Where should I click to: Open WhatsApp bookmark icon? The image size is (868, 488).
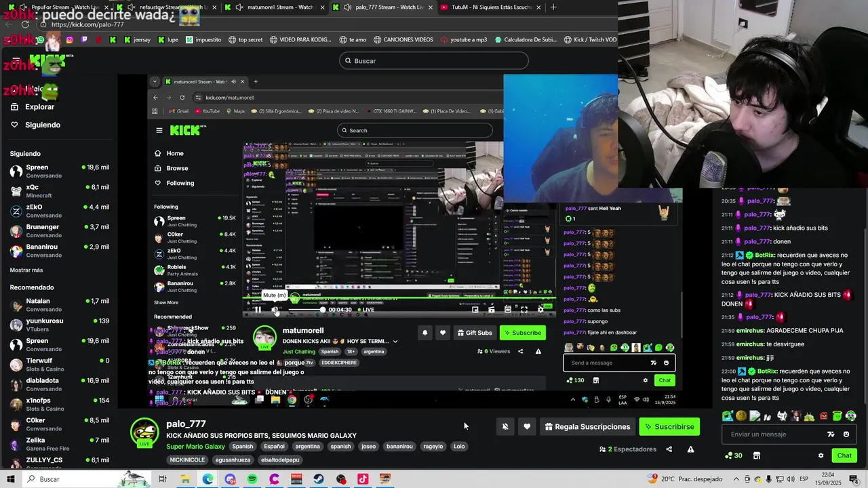tap(39, 40)
